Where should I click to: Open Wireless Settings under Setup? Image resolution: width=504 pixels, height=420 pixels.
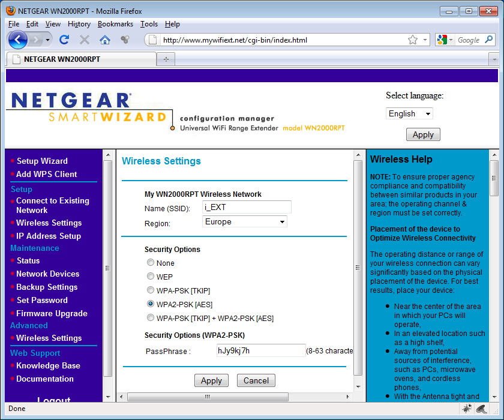(x=49, y=223)
